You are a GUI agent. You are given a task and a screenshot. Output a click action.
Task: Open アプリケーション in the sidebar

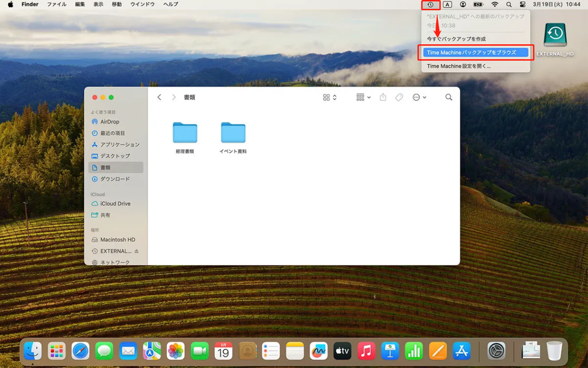coord(116,145)
